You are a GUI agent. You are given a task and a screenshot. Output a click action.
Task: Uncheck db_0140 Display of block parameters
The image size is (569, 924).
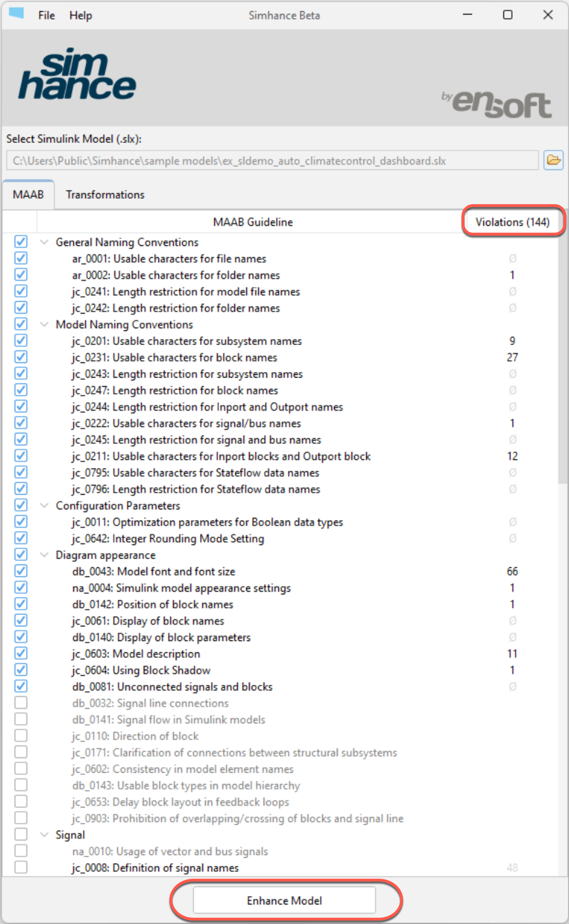coord(21,637)
